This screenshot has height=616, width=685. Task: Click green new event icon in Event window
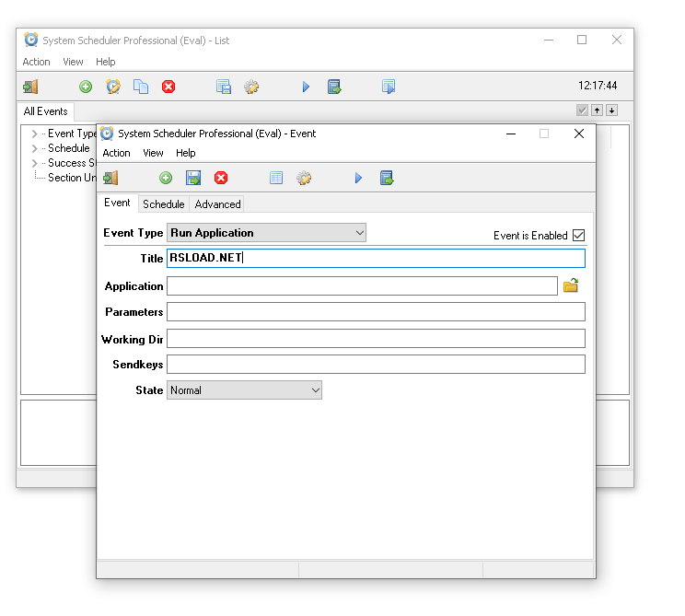pyautogui.click(x=166, y=178)
